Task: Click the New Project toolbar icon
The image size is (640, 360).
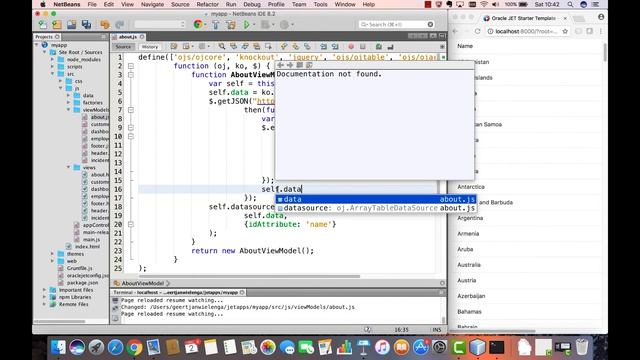Action: coord(57,24)
